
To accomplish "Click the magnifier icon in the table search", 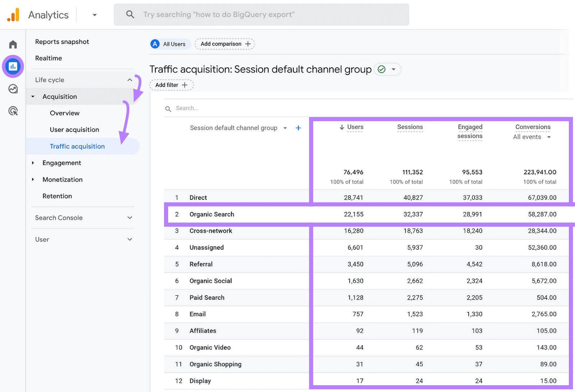I will click(168, 108).
